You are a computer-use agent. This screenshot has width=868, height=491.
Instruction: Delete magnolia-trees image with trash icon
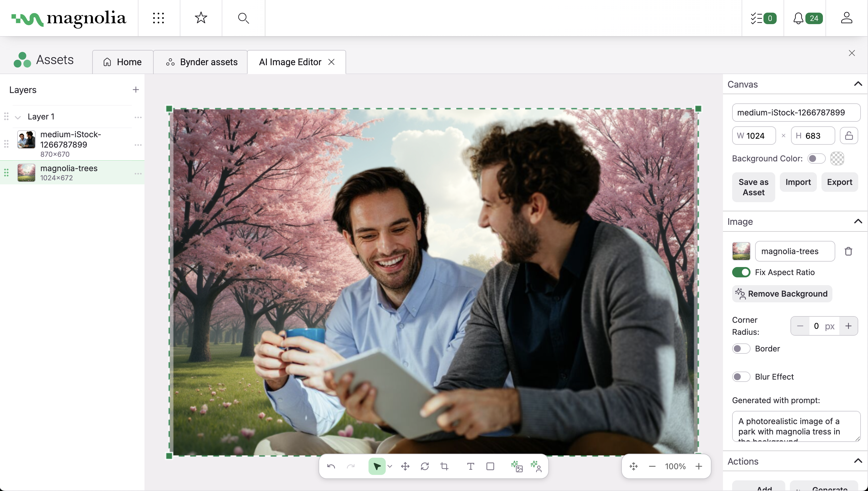848,251
